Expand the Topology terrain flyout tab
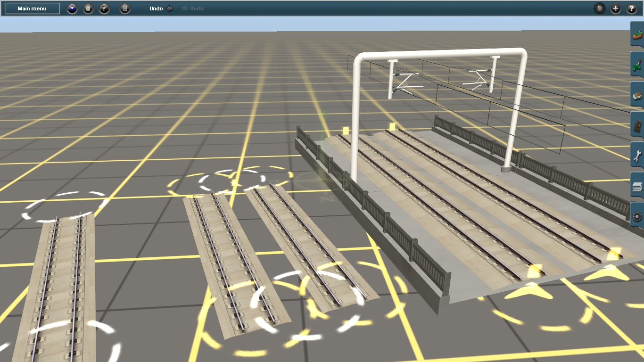The width and height of the screenshot is (644, 362). pyautogui.click(x=637, y=34)
